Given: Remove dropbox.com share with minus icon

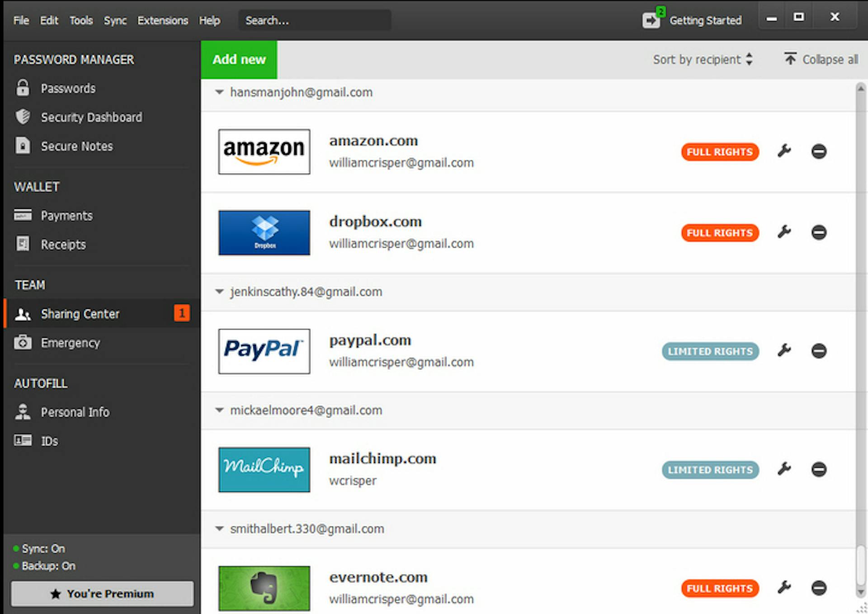Looking at the screenshot, I should (819, 232).
